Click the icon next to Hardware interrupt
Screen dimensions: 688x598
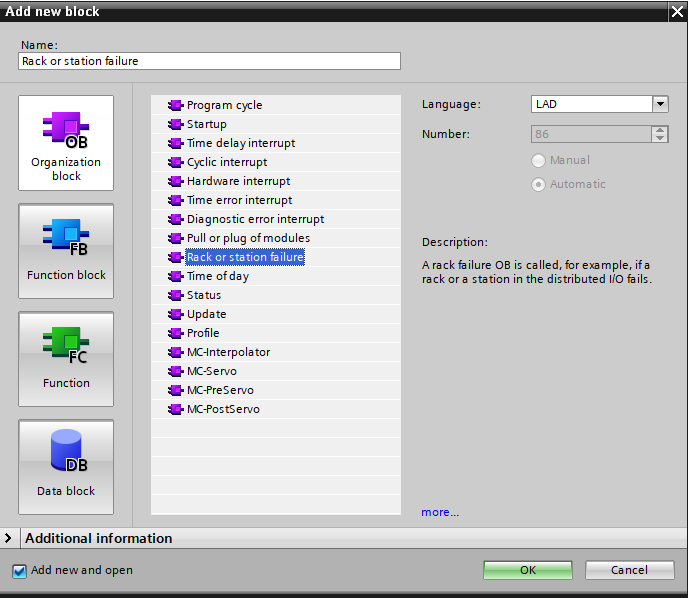coord(176,181)
